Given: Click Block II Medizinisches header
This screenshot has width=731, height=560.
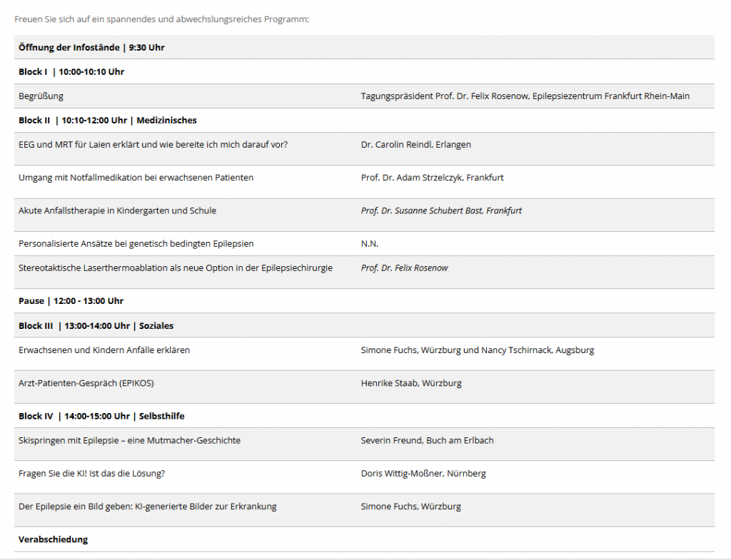Looking at the screenshot, I should pyautogui.click(x=108, y=120).
